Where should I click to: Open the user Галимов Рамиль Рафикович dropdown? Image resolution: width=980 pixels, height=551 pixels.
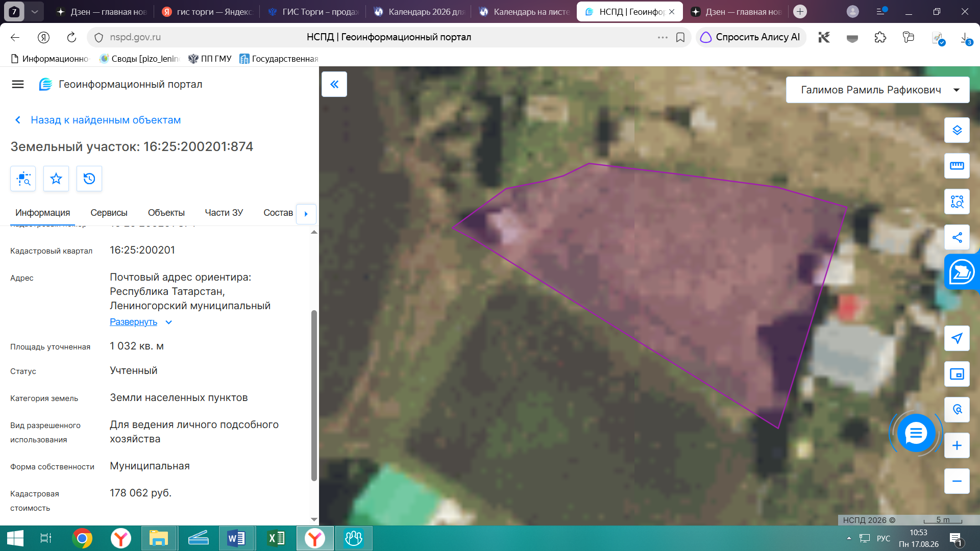coord(877,90)
